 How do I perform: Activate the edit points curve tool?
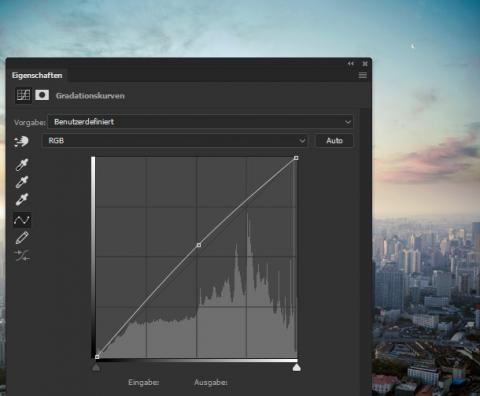tap(22, 220)
